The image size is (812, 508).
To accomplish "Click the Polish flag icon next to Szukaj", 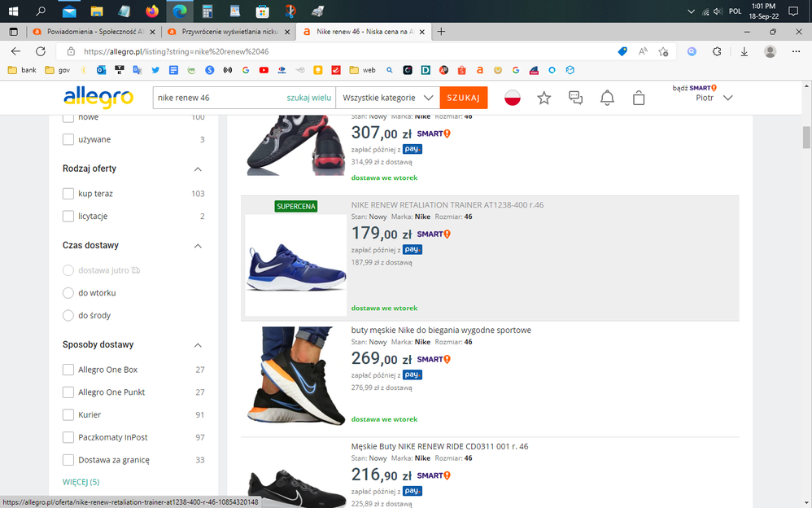I will click(513, 97).
